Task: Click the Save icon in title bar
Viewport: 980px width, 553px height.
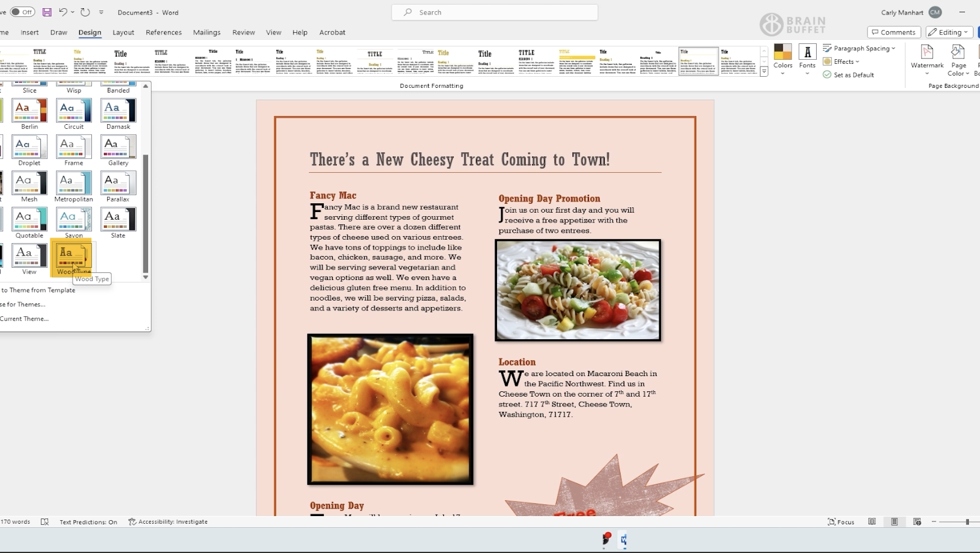Action: (x=47, y=12)
